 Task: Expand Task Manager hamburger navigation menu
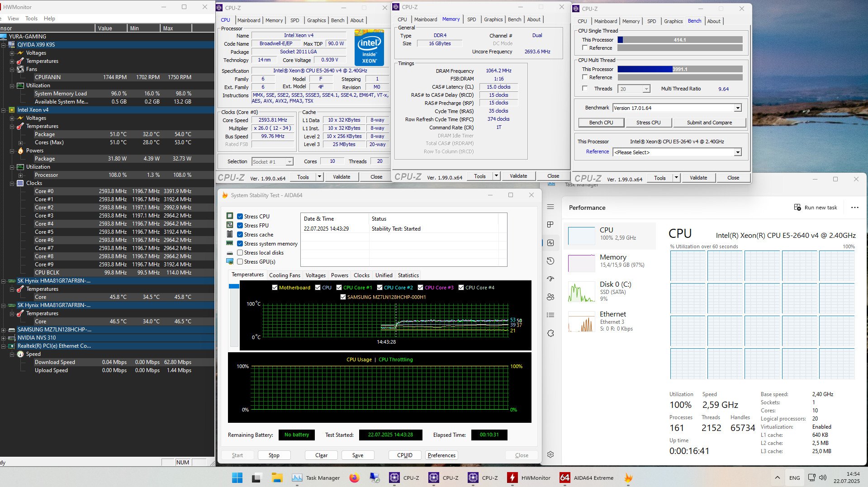[x=550, y=207]
